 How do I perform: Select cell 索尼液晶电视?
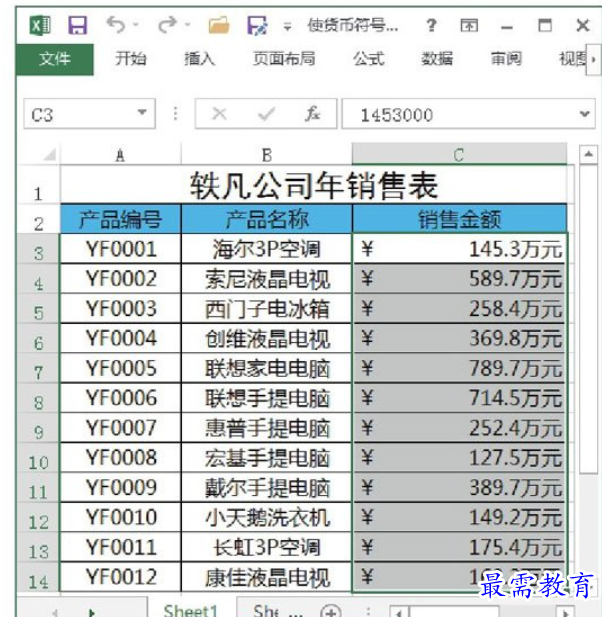(x=266, y=279)
